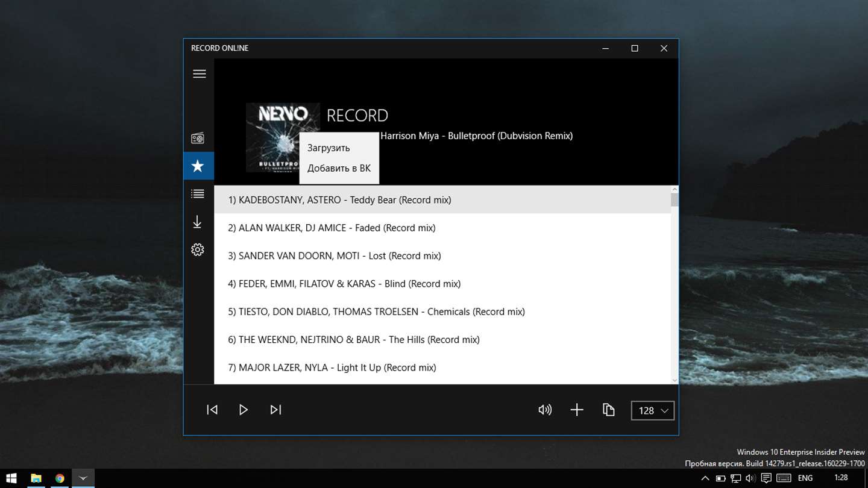The image size is (868, 488).
Task: Click the scrollbar down arrow
Action: point(675,380)
